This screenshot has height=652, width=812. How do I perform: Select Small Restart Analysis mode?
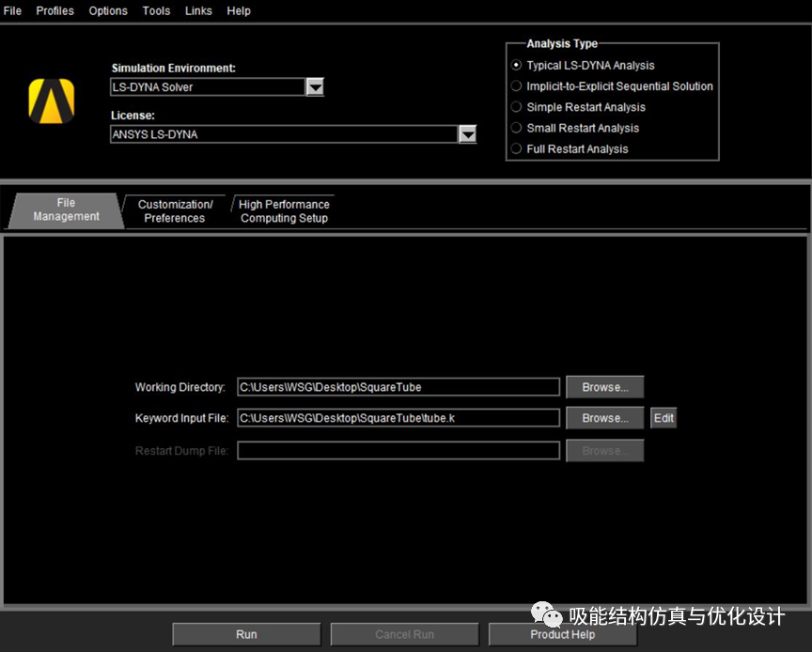pyautogui.click(x=516, y=128)
